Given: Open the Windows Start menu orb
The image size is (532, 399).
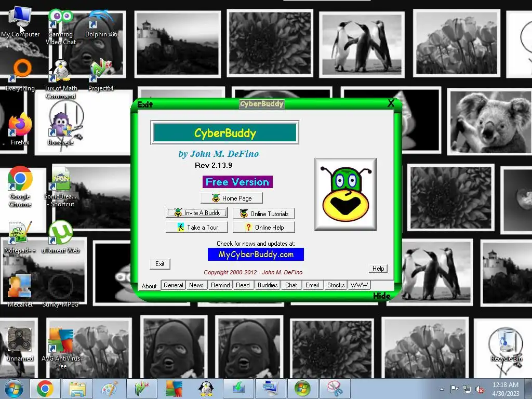Looking at the screenshot, I should [x=14, y=389].
